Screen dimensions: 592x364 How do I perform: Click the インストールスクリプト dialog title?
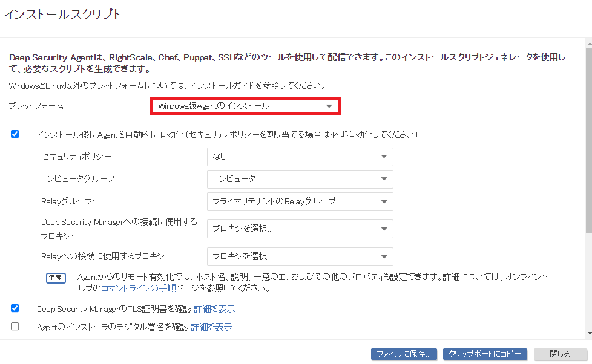[63, 15]
